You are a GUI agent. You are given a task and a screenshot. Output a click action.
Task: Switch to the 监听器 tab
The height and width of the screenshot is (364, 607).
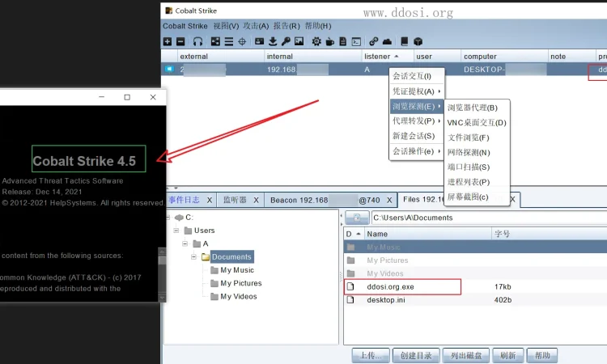click(x=235, y=200)
